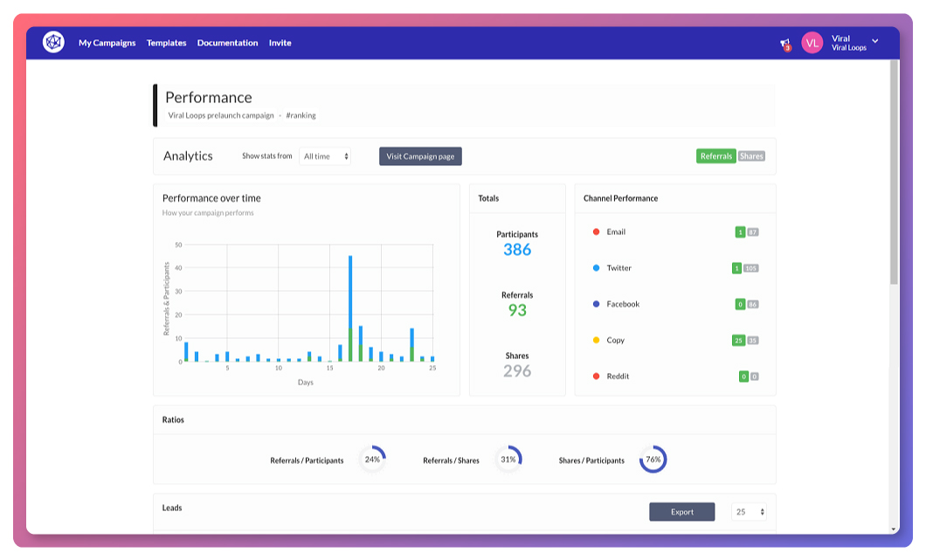Click the Twitter channel blue dot
This screenshot has height=560, width=926.
point(596,267)
